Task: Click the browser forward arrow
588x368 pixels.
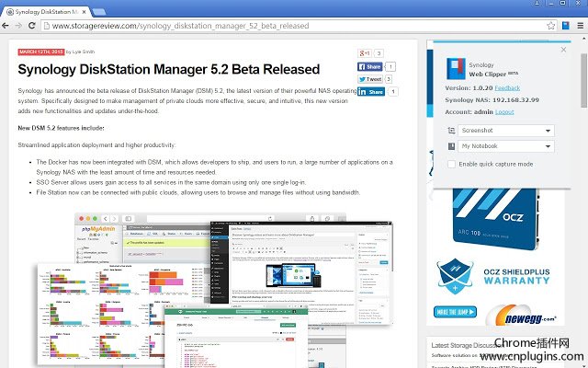Action: pos(18,26)
